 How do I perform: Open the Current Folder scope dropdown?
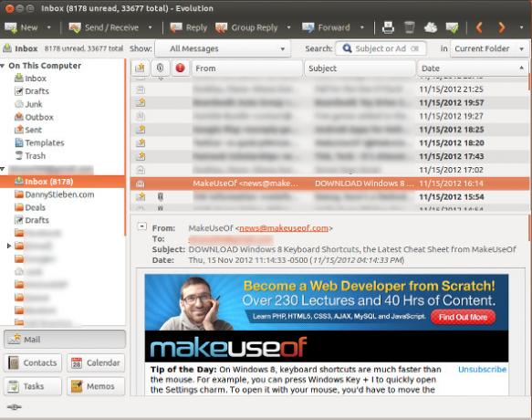(489, 49)
